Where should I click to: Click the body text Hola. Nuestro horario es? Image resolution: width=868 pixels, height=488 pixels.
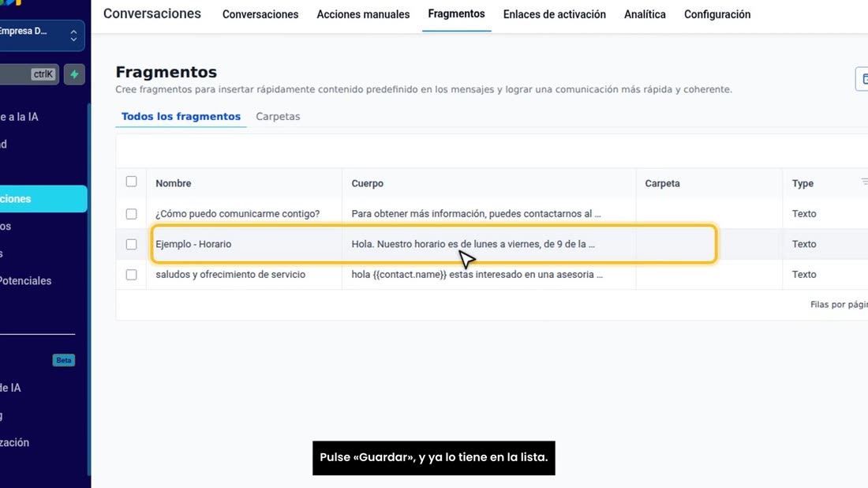tap(473, 244)
